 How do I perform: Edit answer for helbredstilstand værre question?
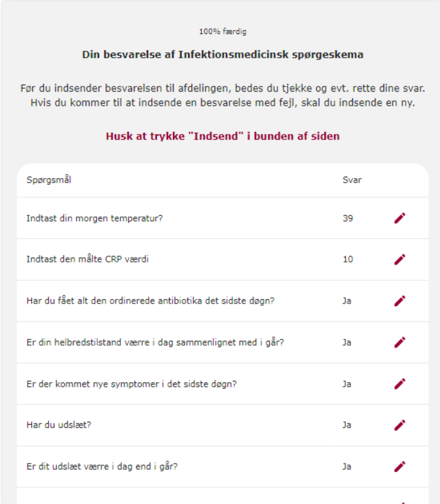point(400,342)
